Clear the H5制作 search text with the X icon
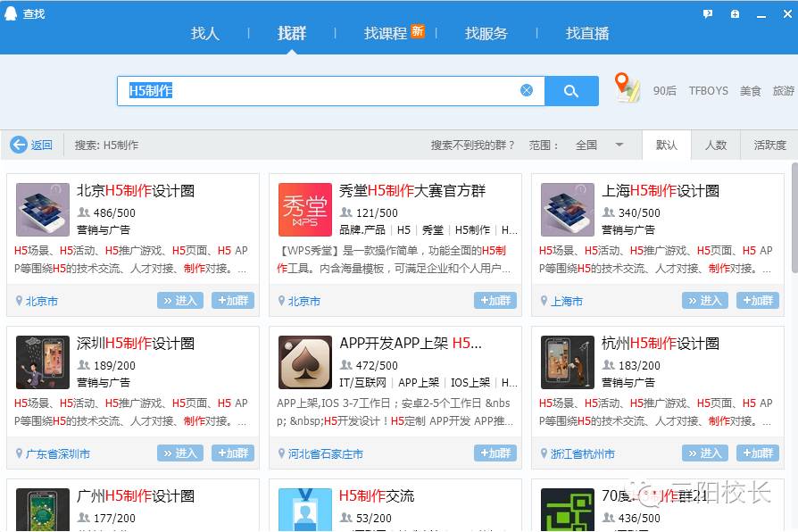798x532 pixels. click(527, 89)
